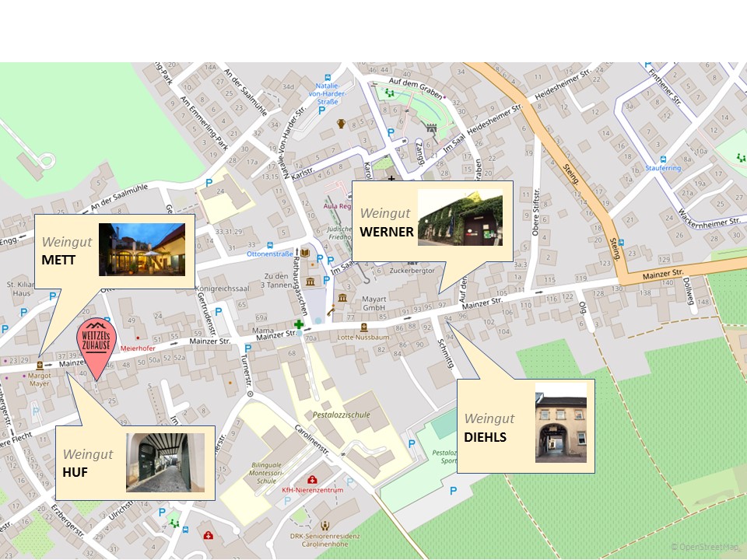Select the red clinic icon below the Huf callout

pos(209,535)
